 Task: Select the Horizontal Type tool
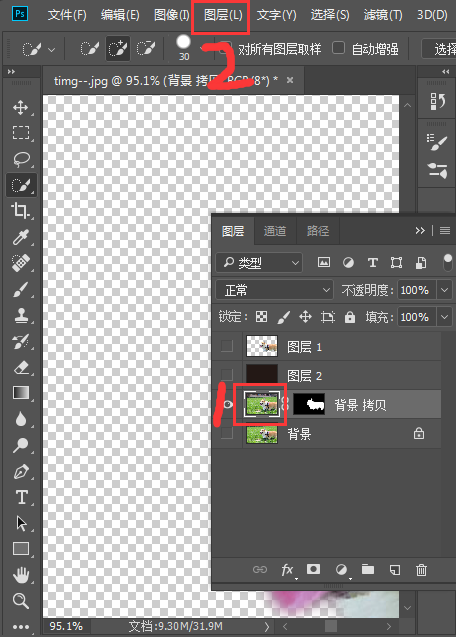click(x=21, y=497)
